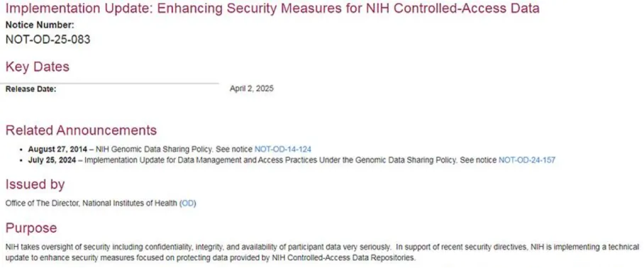Click the Key Dates heading
Image resolution: width=644 pixels, height=268 pixels.
tap(38, 67)
